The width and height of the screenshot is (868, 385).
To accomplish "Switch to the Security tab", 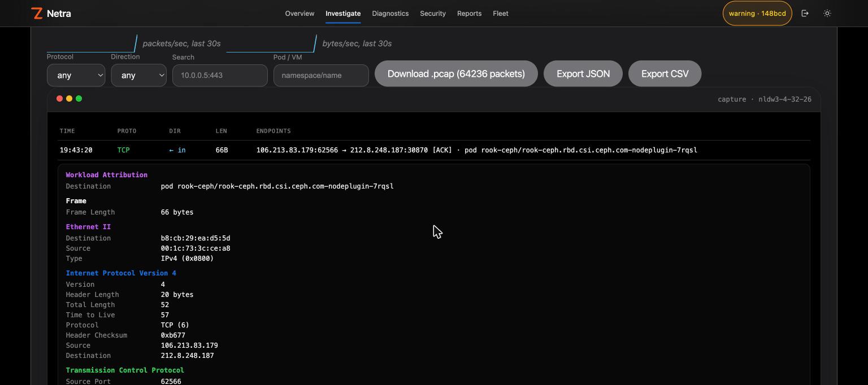I will 433,14.
